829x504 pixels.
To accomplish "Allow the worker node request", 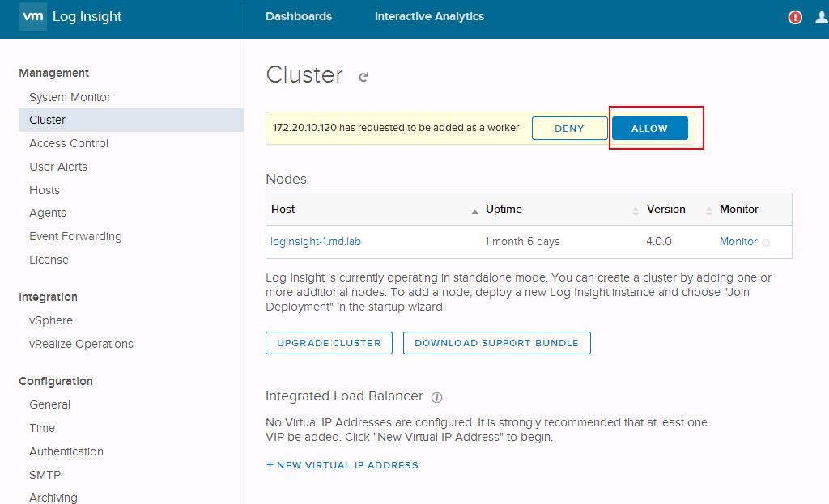I will pyautogui.click(x=649, y=129).
